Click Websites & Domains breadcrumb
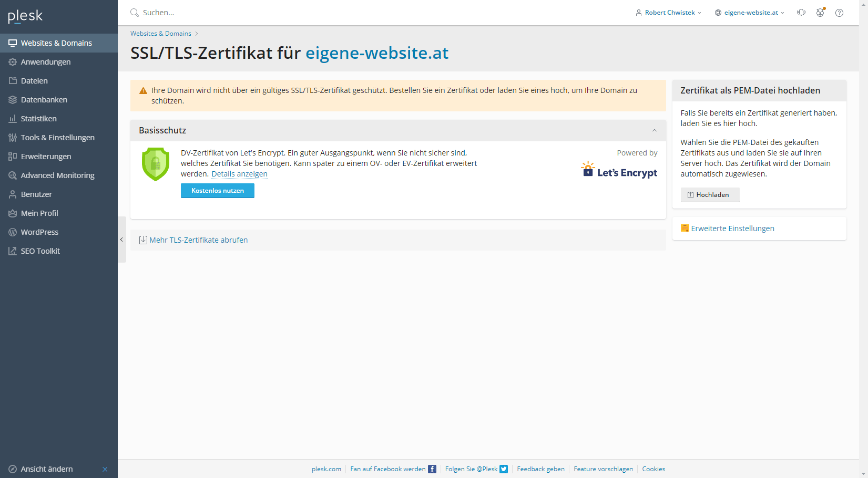Image resolution: width=868 pixels, height=478 pixels. pyautogui.click(x=161, y=34)
